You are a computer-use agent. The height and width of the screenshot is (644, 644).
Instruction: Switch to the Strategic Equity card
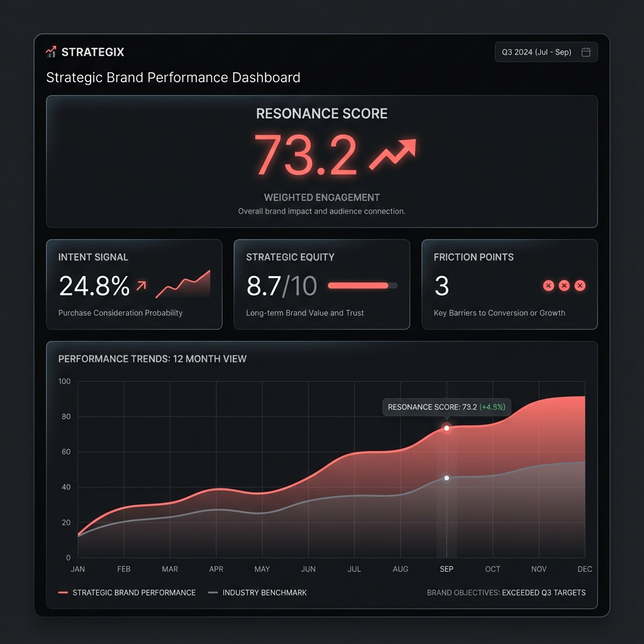tap(321, 283)
